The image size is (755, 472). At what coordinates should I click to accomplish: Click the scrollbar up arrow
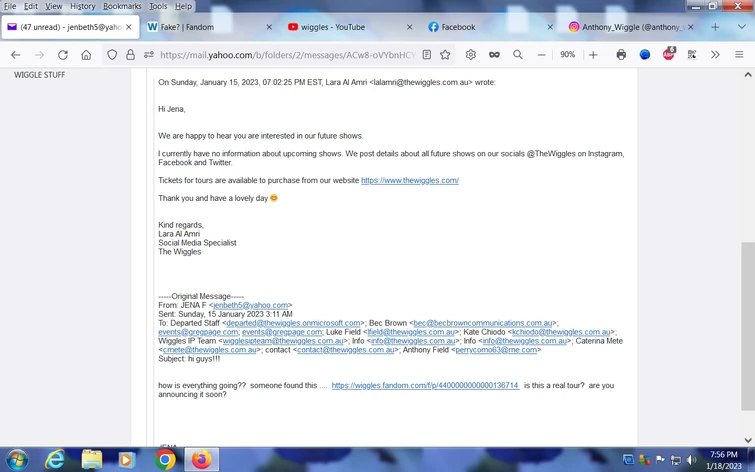(748, 75)
